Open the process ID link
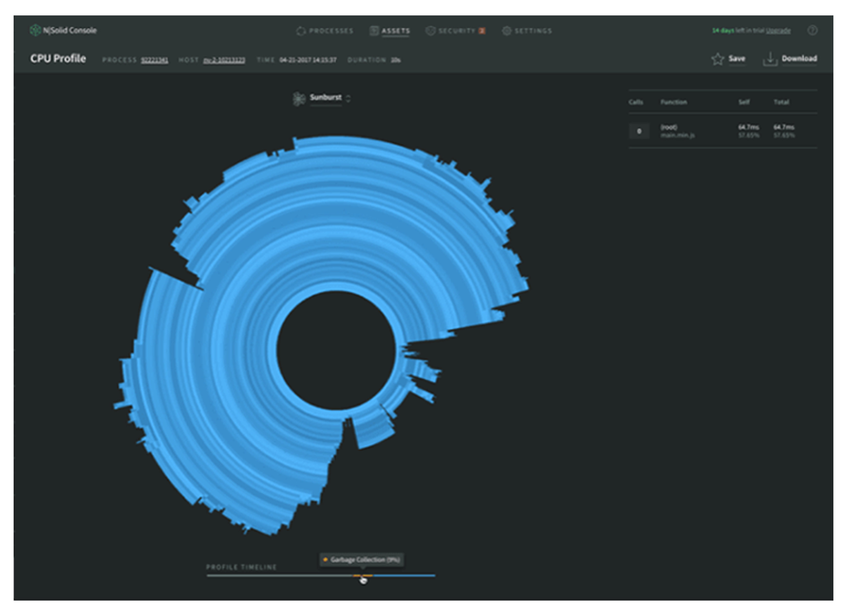This screenshot has width=847, height=616. 154,60
